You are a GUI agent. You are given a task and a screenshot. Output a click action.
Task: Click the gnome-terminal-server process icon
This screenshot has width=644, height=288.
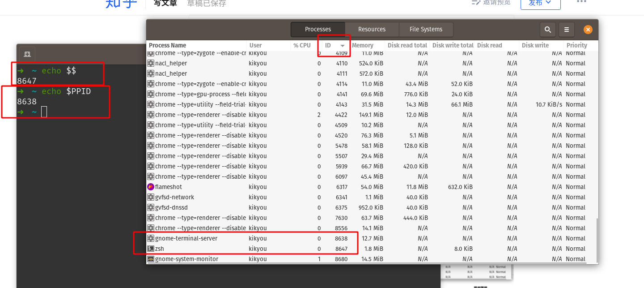tap(151, 238)
